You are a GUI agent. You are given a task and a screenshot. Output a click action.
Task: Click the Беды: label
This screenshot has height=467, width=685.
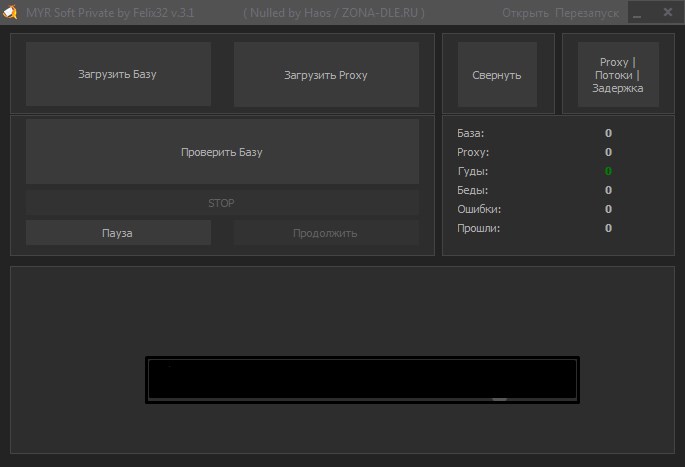[x=473, y=190]
